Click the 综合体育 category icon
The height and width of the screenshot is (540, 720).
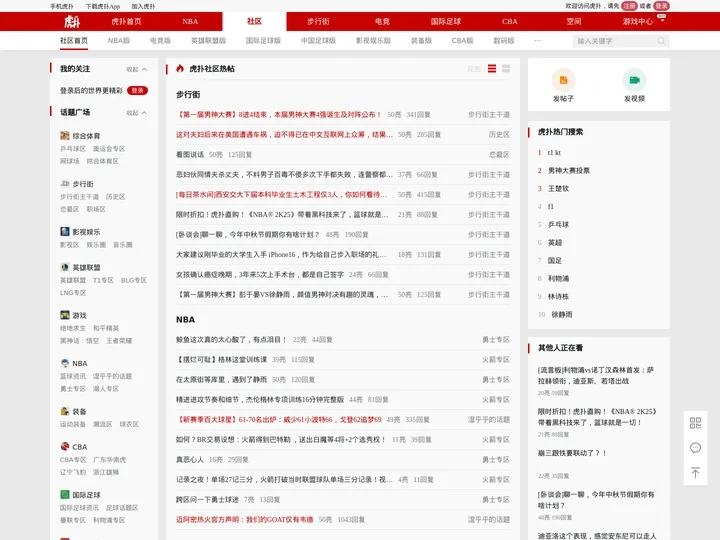65,135
